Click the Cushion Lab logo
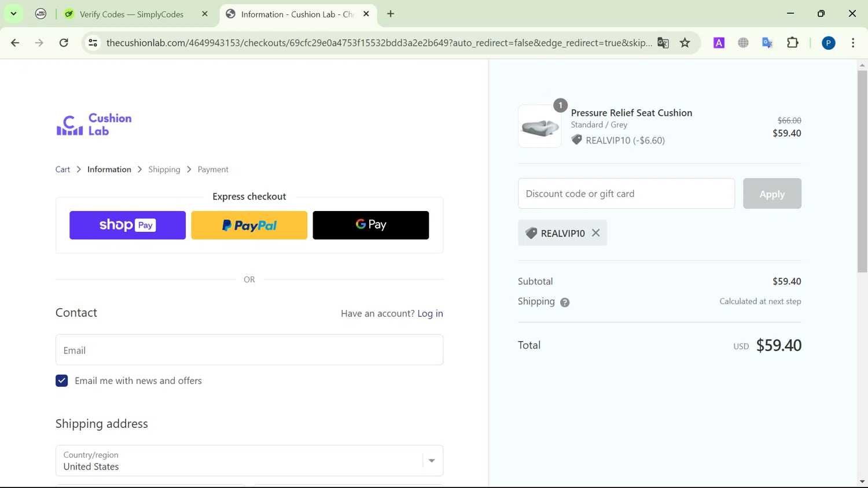868x488 pixels. click(x=94, y=124)
